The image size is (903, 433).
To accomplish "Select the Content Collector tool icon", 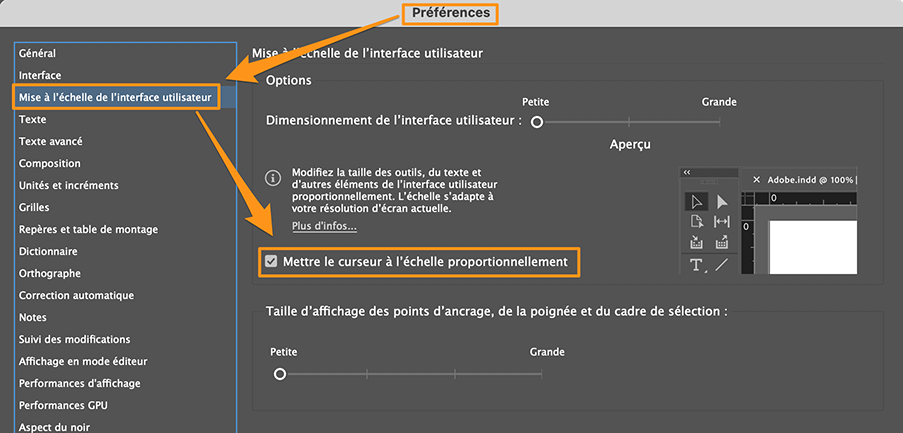I will click(696, 243).
